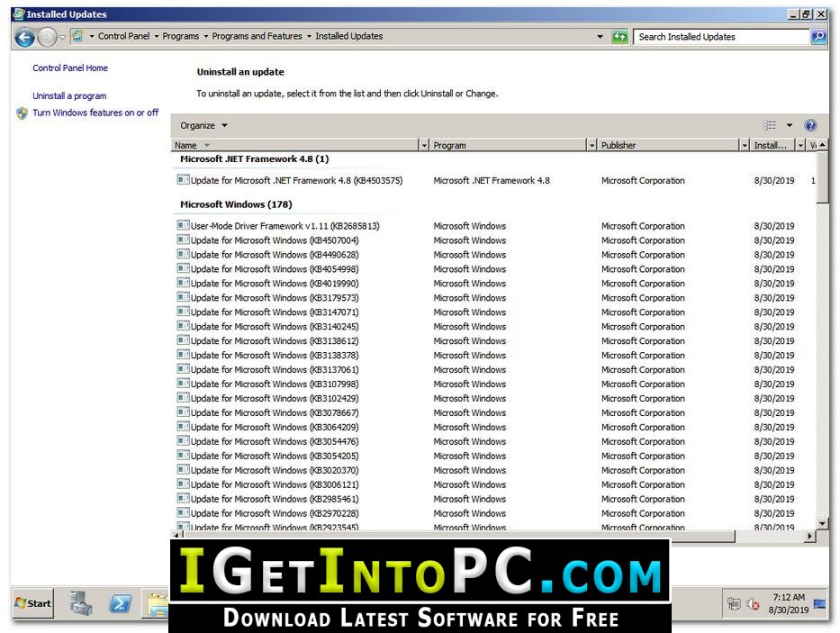Screen dimensions: 840x633
Task: Click the icon for KB4503575 update
Action: click(x=183, y=180)
